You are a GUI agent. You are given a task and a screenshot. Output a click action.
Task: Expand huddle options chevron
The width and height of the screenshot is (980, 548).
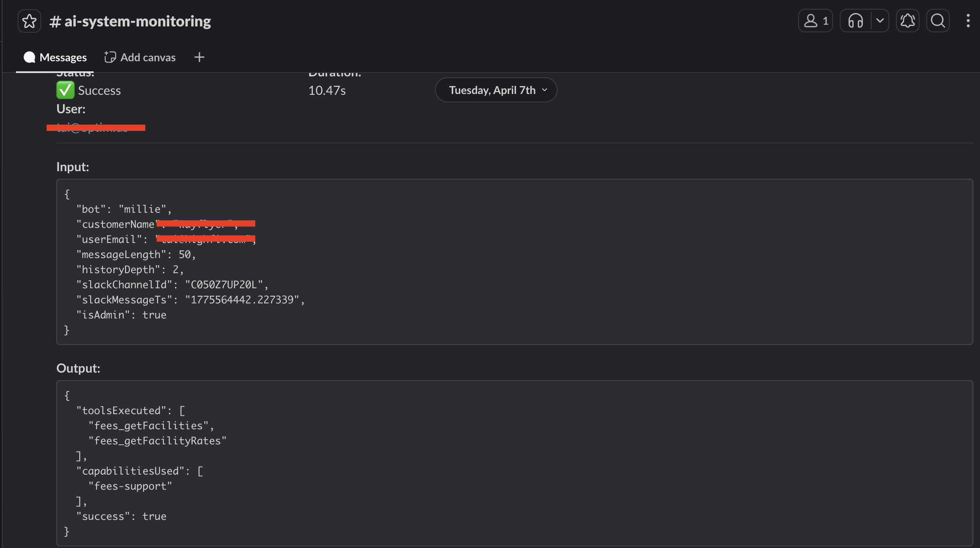(x=880, y=21)
